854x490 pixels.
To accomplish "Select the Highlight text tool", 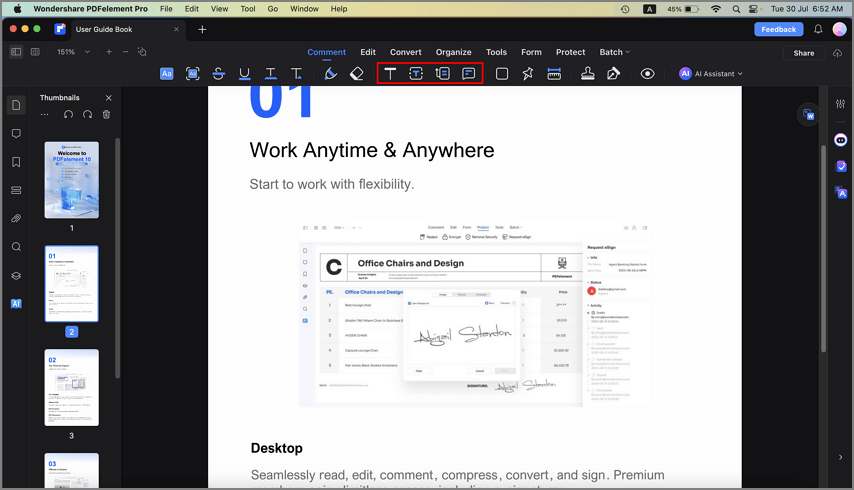I will point(167,74).
